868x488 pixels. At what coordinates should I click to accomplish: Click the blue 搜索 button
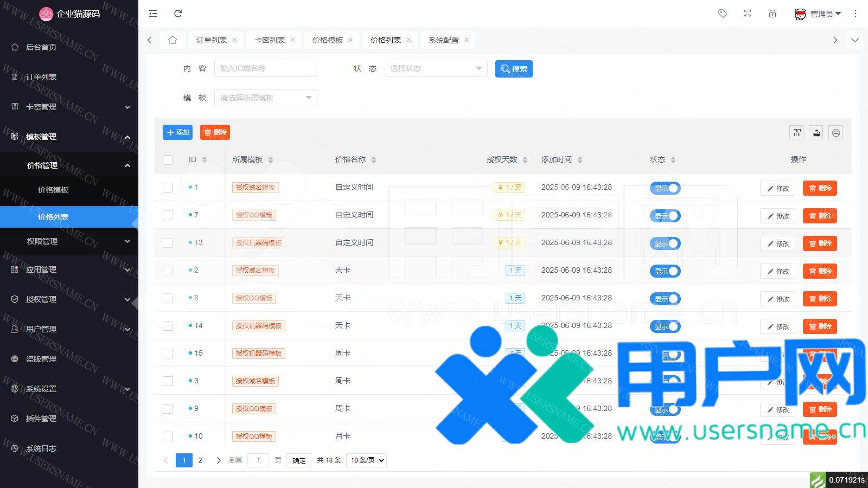pyautogui.click(x=513, y=69)
